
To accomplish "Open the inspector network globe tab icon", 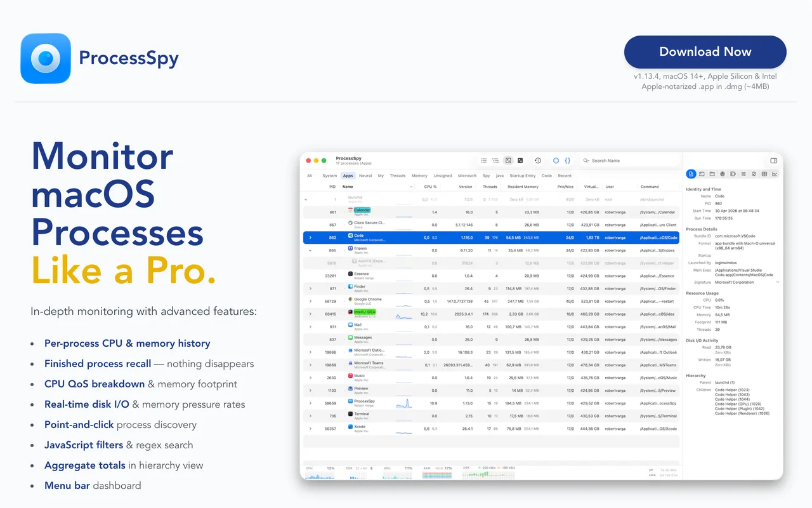I will coord(723,174).
